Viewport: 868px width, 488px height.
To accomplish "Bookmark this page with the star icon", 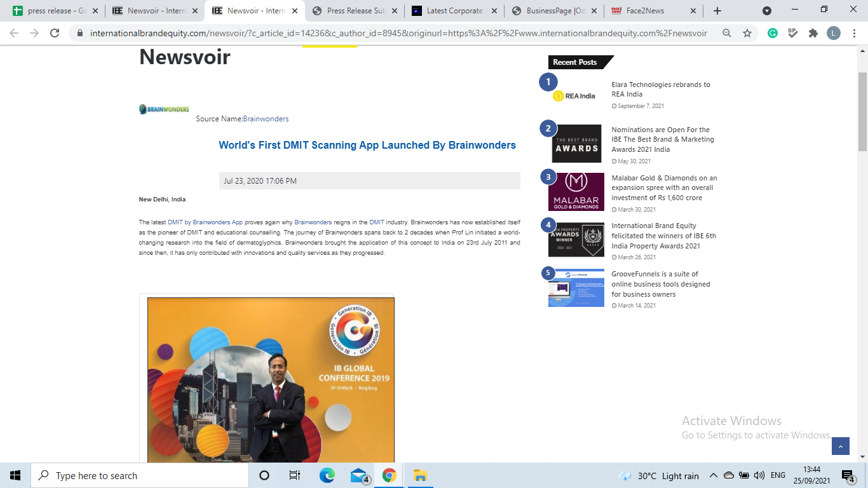I will pos(747,33).
